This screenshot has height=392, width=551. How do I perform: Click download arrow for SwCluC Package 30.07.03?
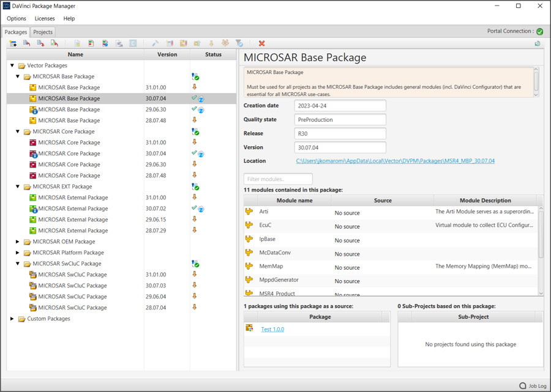[194, 285]
